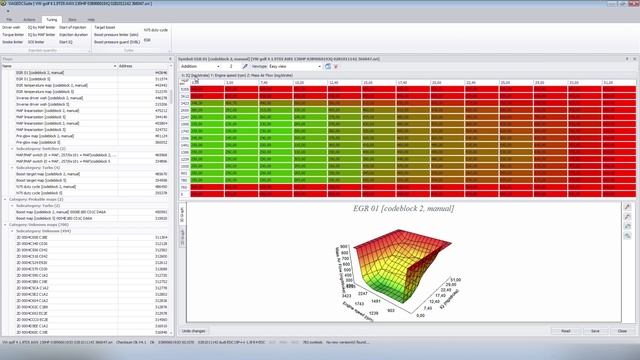Click Driver wish in the ribbon

(x=11, y=27)
